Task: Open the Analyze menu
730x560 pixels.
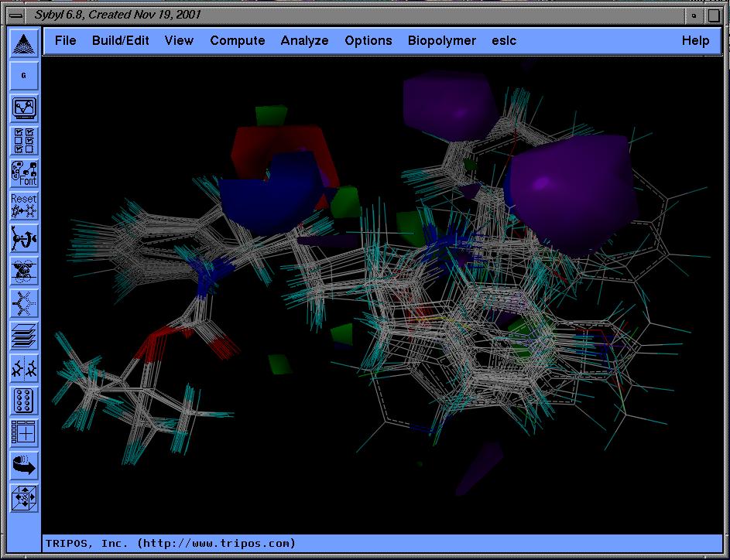Action: tap(304, 41)
